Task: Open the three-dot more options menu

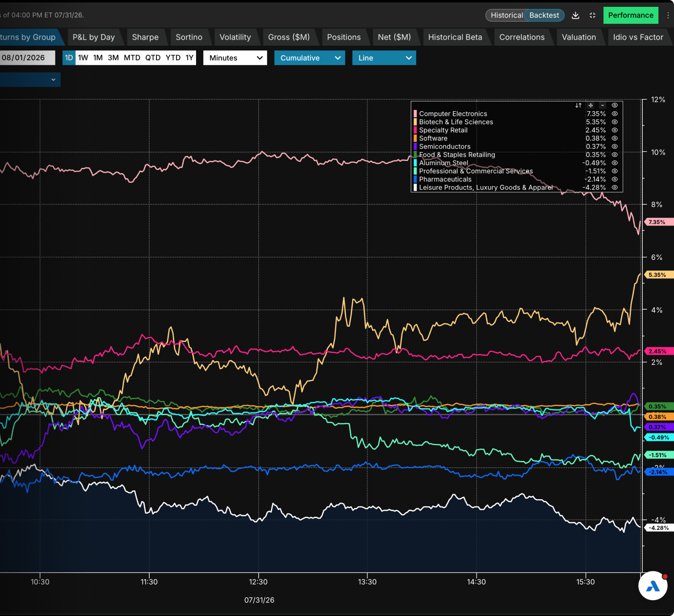Action: coord(668,15)
